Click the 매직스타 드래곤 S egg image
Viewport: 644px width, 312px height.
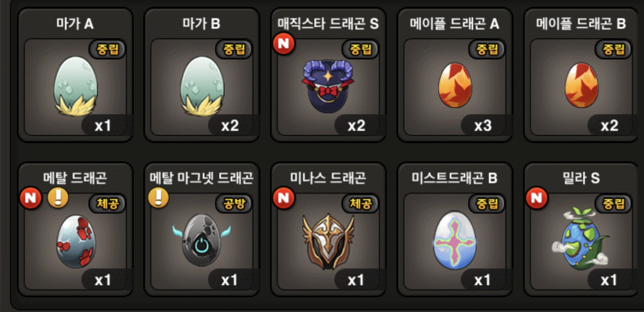328,86
